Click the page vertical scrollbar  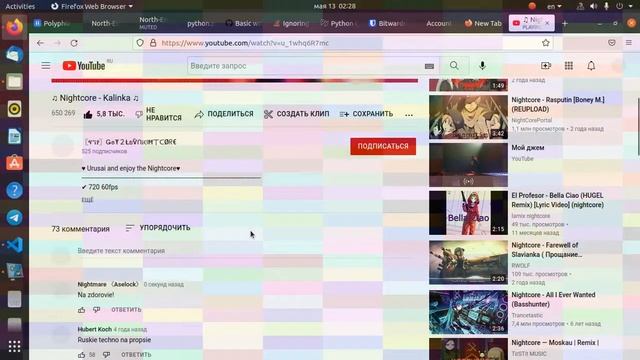point(638,127)
